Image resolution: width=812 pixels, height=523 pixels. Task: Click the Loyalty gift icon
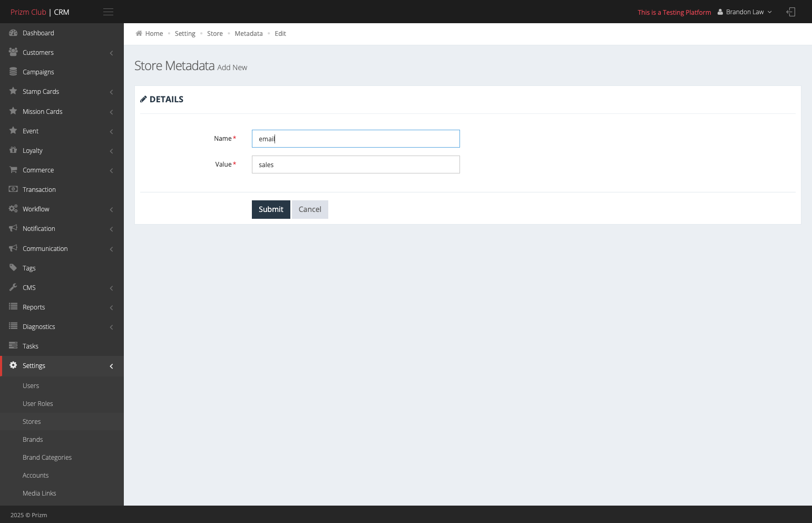pyautogui.click(x=13, y=150)
